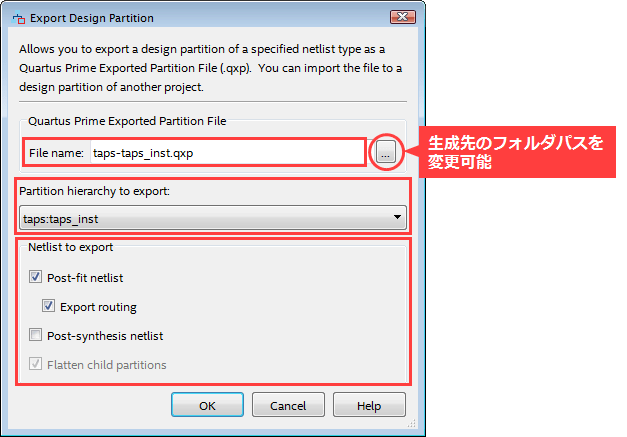The height and width of the screenshot is (437, 627).
Task: Click the Export Design Partition title bar icon
Action: 18,17
